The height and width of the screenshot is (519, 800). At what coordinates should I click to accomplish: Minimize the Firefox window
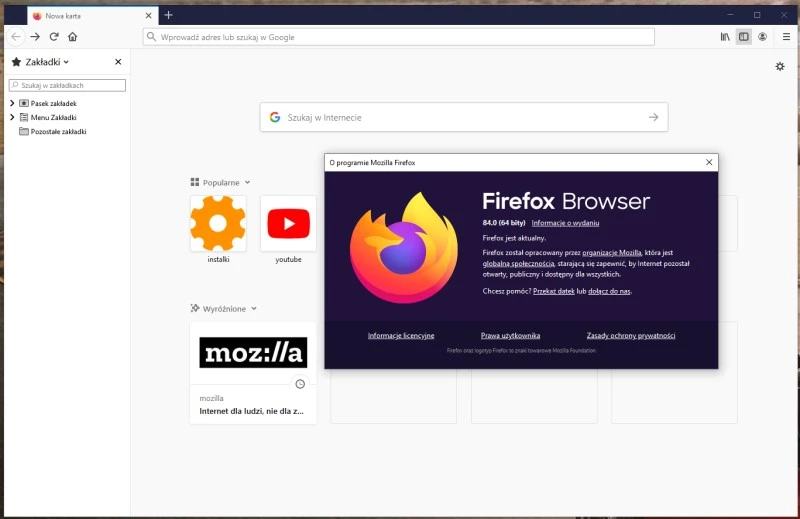731,15
